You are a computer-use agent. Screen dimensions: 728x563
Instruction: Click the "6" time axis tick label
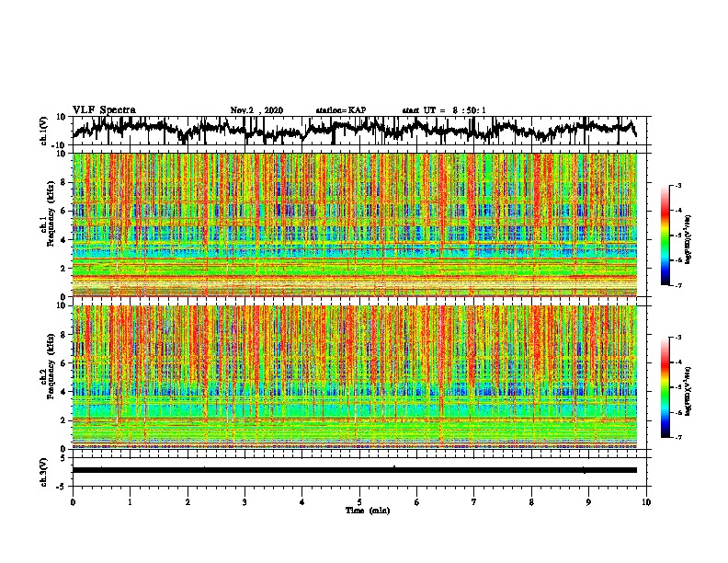(417, 502)
